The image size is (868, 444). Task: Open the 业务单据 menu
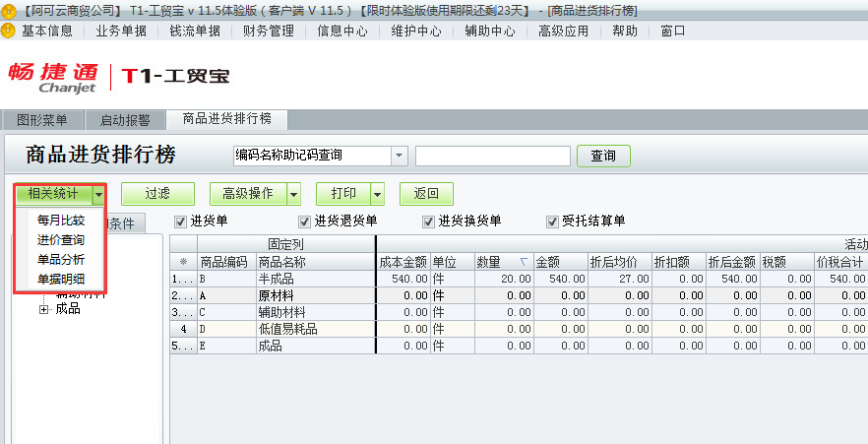point(121,31)
